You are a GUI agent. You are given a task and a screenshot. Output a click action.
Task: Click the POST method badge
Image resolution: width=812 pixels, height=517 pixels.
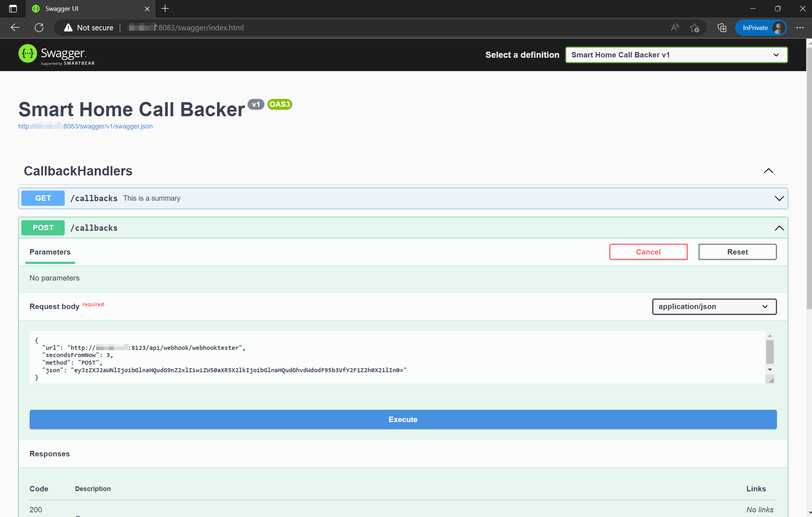43,228
